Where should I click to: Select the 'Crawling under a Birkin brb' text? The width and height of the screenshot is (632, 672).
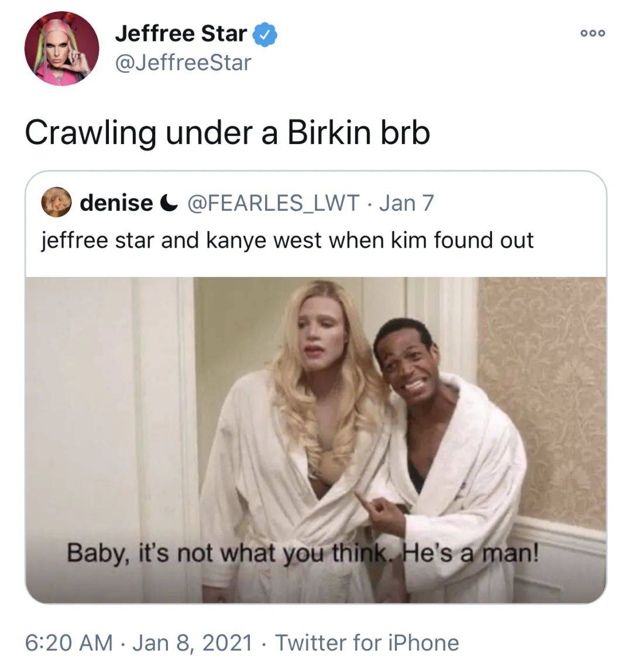click(x=227, y=133)
